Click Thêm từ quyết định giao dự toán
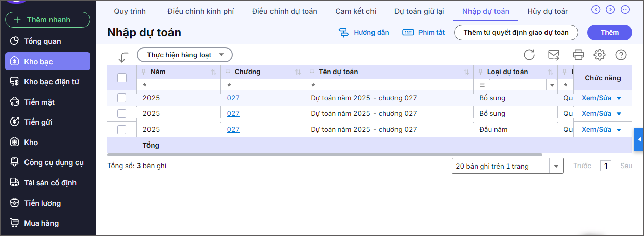 pyautogui.click(x=516, y=32)
